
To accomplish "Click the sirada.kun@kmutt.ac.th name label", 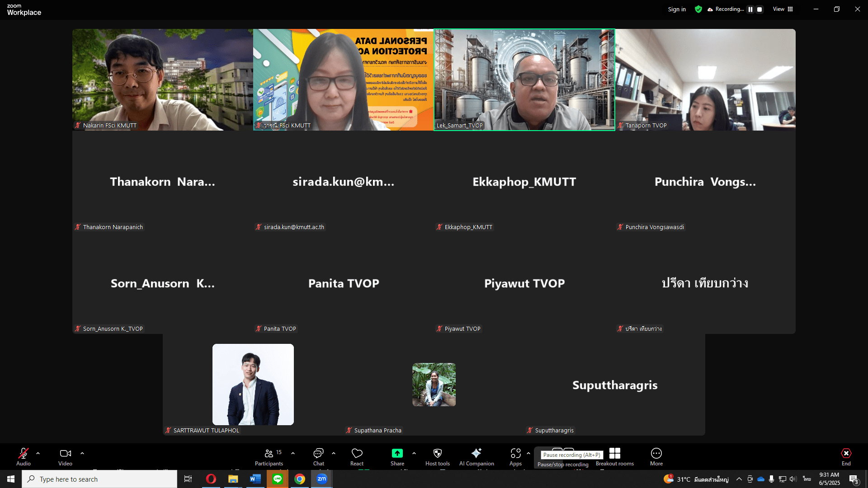I will point(294,227).
